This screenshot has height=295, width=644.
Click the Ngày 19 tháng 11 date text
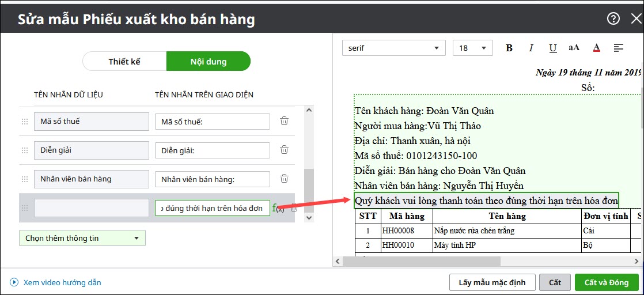(x=588, y=73)
